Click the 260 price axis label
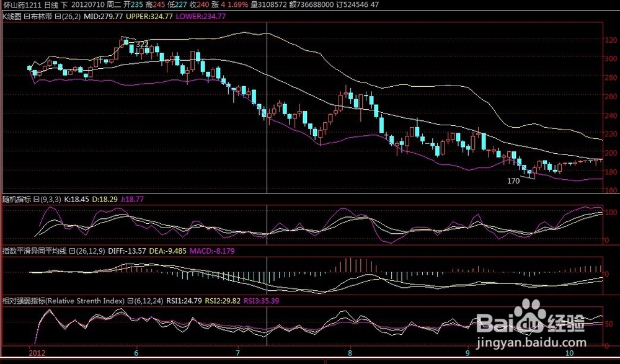The image size is (620, 364). coord(611,96)
